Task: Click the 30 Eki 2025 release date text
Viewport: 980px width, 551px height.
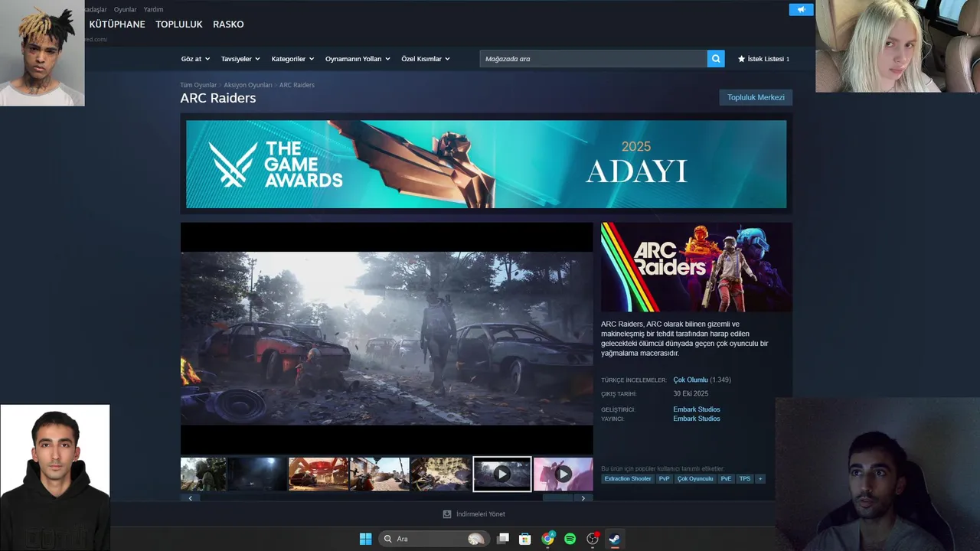Action: [x=691, y=394]
